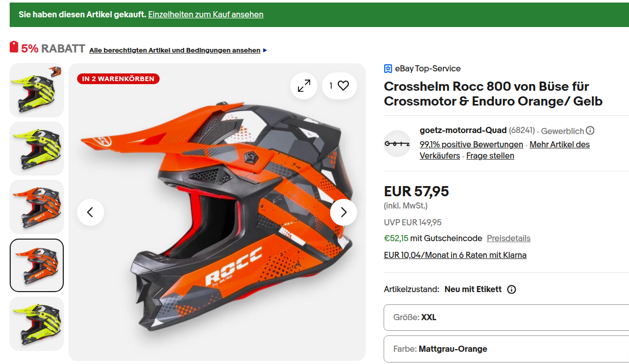
Task: Show the previous product image
Action: [x=90, y=212]
